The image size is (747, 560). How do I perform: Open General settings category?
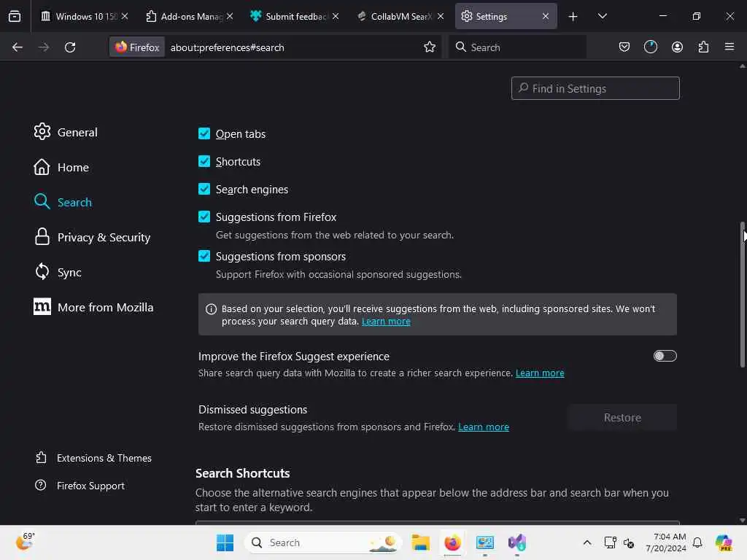66,132
